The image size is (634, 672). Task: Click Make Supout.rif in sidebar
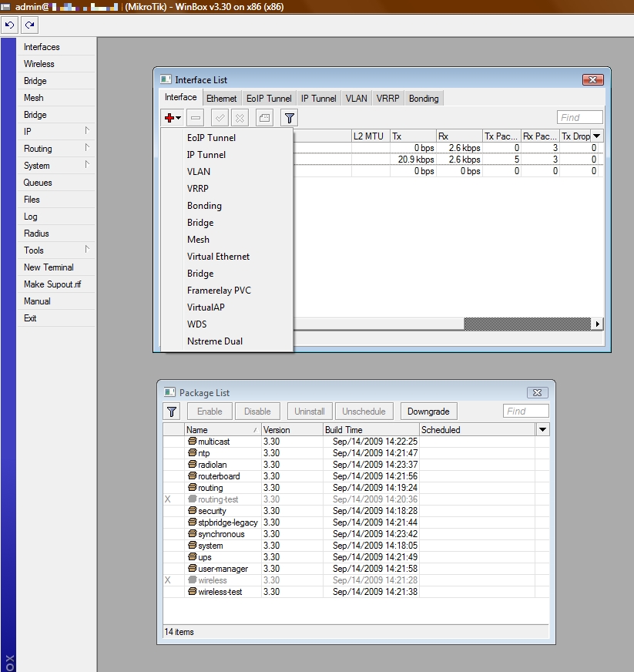55,284
